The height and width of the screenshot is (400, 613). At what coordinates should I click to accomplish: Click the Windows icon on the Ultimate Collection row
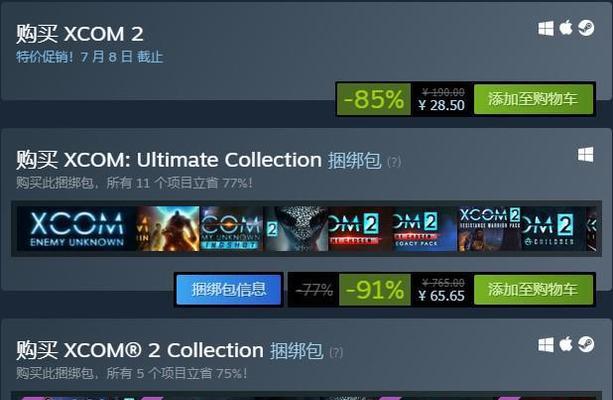click(586, 154)
